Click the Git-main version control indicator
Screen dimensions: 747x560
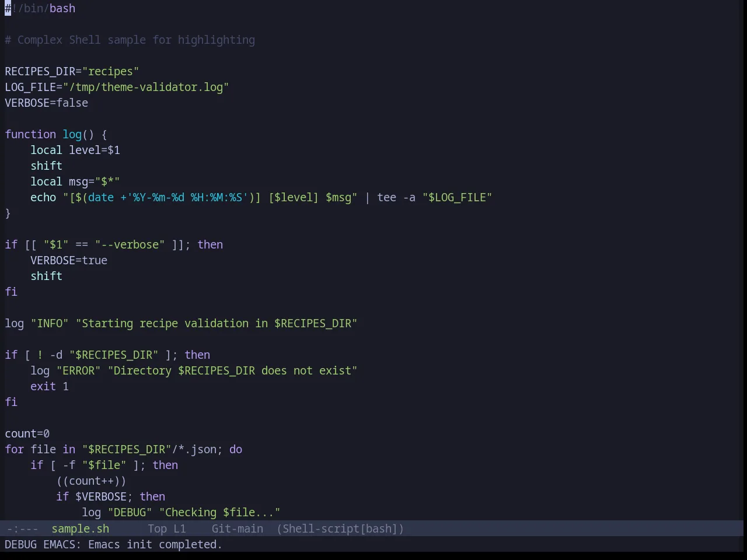[x=238, y=528]
